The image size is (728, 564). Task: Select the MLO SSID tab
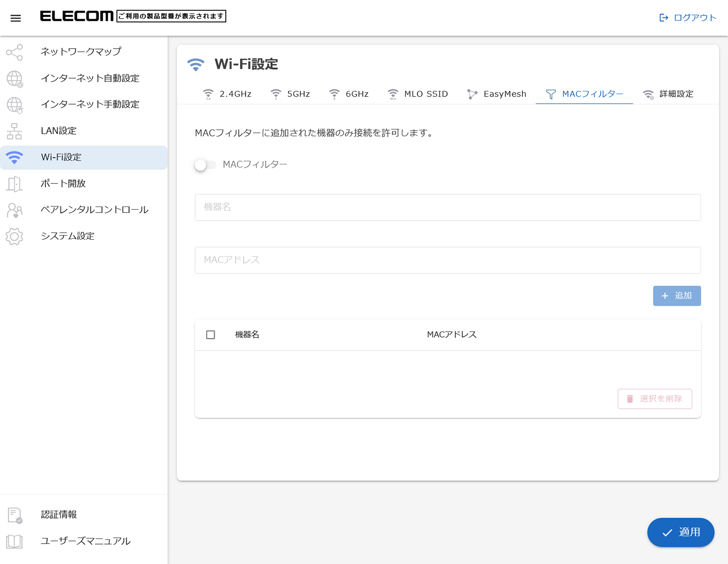pyautogui.click(x=418, y=94)
